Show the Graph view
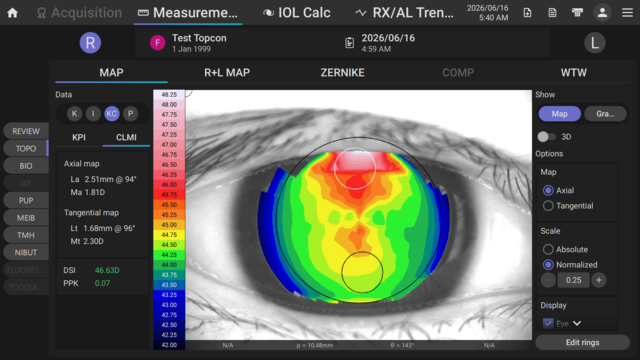The width and height of the screenshot is (640, 360). 605,114
